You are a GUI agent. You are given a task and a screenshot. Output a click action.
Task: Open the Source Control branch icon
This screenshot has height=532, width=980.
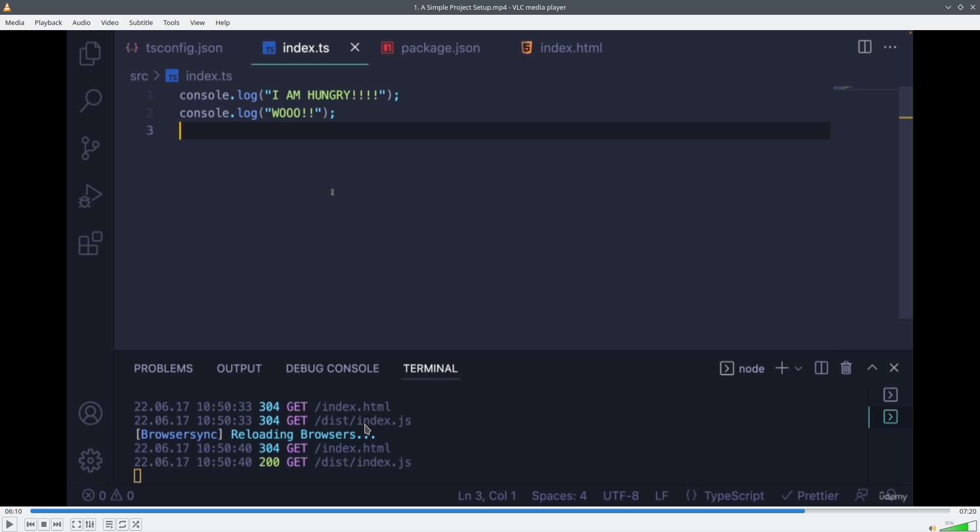pos(90,148)
